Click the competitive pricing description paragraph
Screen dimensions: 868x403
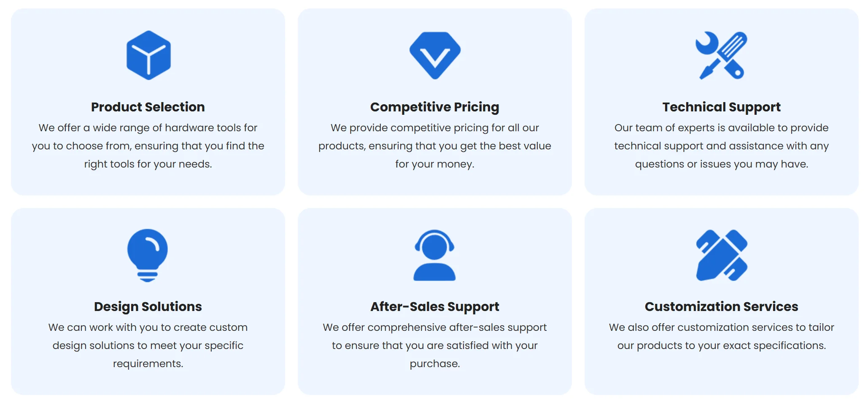(x=434, y=146)
